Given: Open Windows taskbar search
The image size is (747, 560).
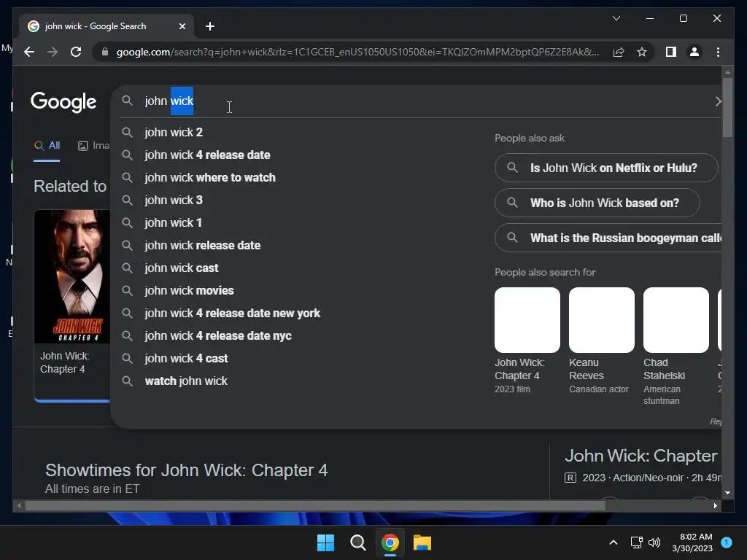Looking at the screenshot, I should tap(357, 542).
